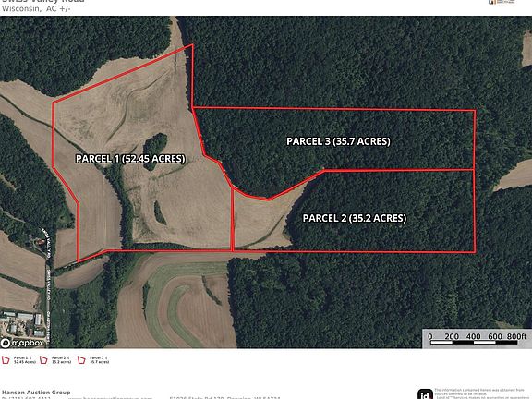Viewport: 532px width, 399px height.
Task: Click the Parcel 2 35.2 acres legend text
Action: [x=61, y=360]
